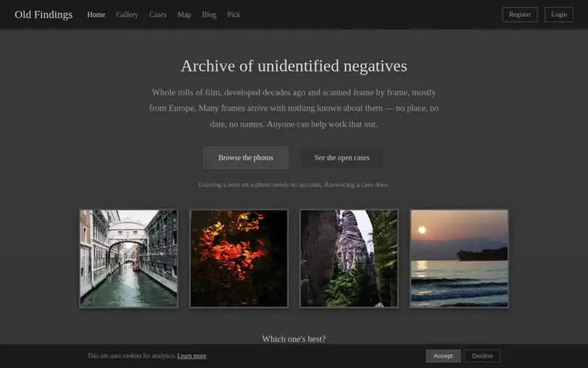
Task: Click Browse the photos button
Action: pos(246,157)
